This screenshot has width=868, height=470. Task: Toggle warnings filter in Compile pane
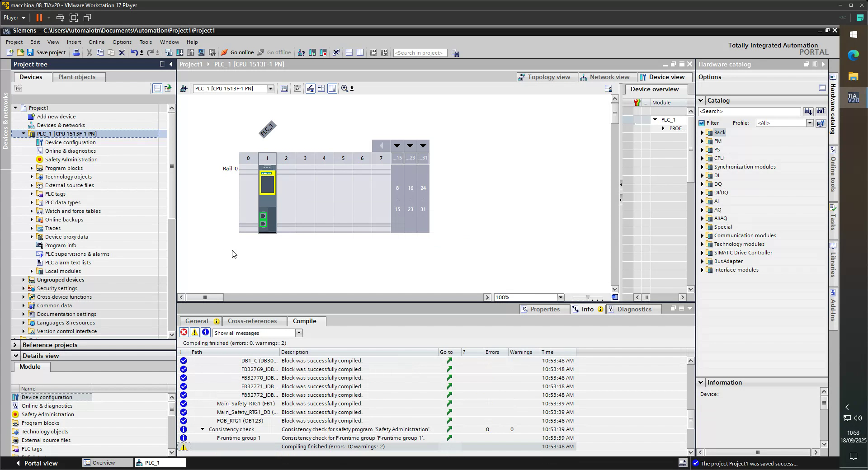click(194, 332)
